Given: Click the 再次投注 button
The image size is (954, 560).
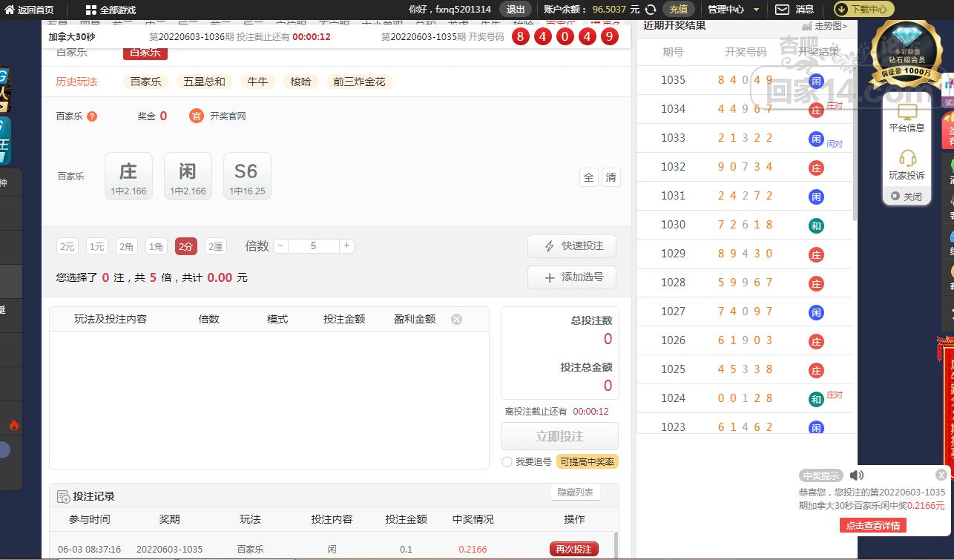Looking at the screenshot, I should tap(573, 549).
